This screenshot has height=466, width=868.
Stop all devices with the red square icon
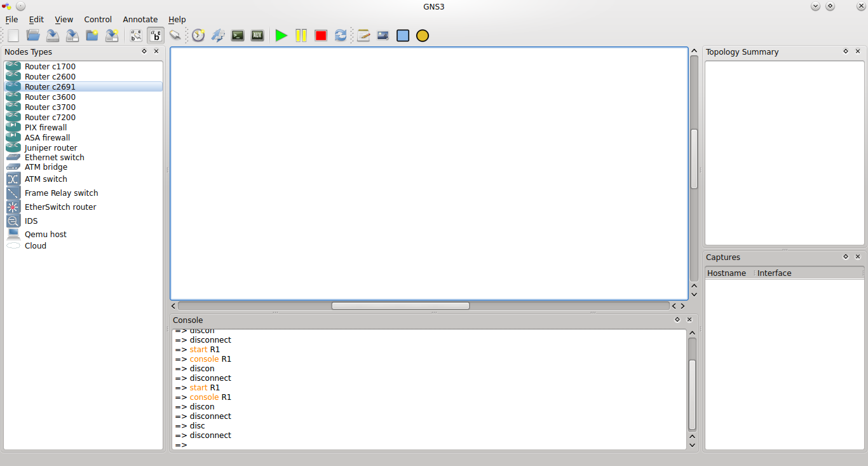pyautogui.click(x=321, y=35)
